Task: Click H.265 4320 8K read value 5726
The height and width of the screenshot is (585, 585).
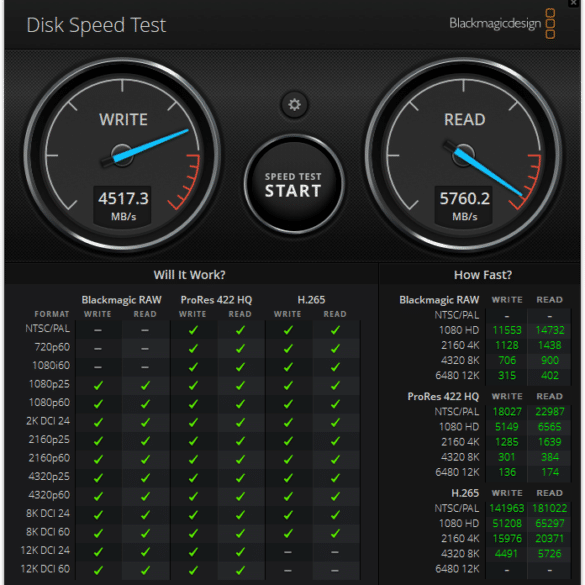Action: (550, 554)
